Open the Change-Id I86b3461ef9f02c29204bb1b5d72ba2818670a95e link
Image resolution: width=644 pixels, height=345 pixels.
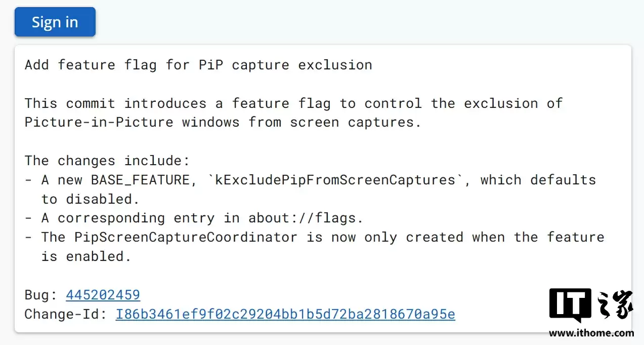click(285, 314)
